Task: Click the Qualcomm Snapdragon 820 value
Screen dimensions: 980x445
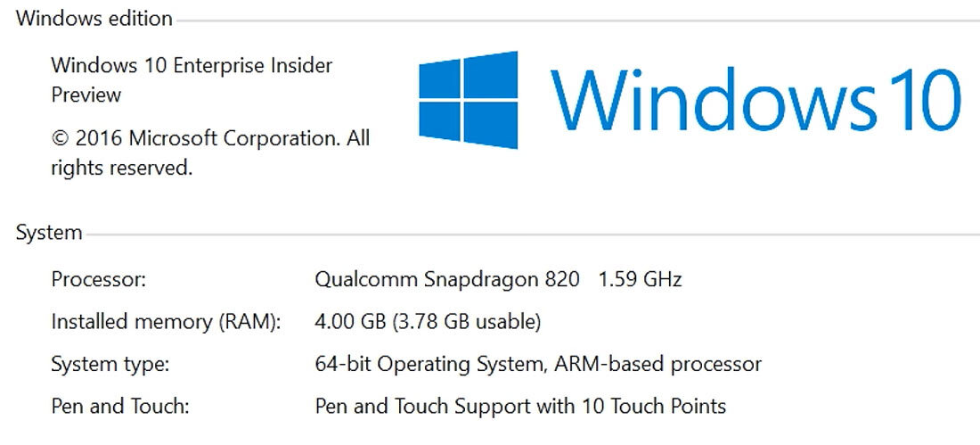Action: tap(439, 279)
